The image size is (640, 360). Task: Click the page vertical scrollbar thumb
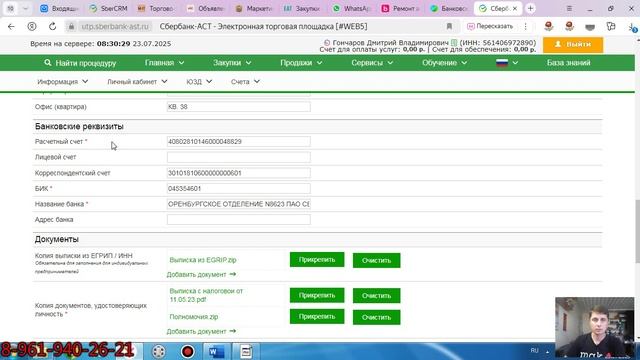(637, 231)
